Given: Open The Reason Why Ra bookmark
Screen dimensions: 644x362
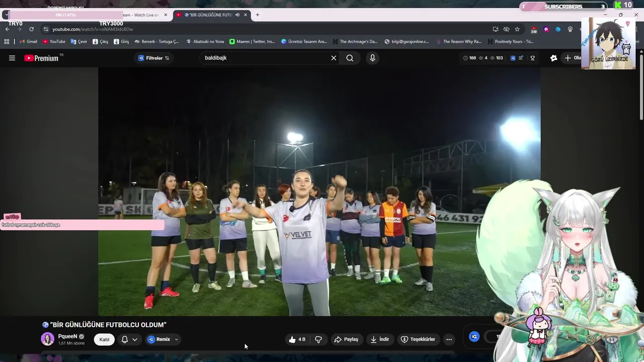Looking at the screenshot, I should (458, 42).
